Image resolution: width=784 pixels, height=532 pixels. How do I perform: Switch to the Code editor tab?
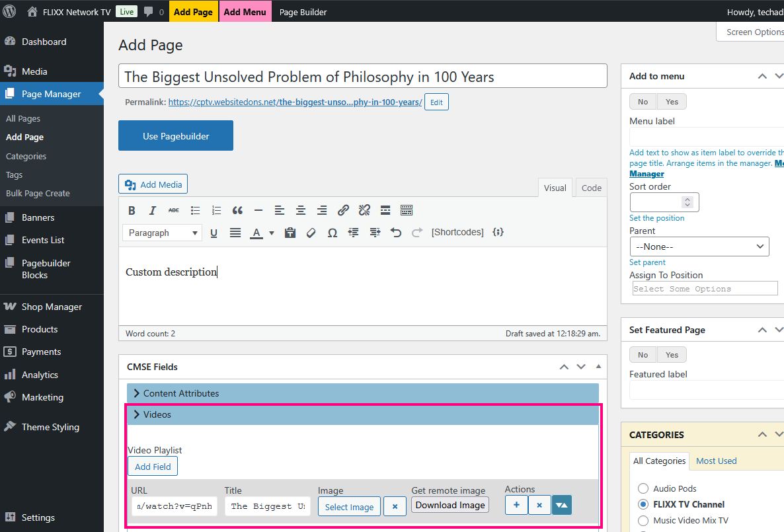[591, 188]
